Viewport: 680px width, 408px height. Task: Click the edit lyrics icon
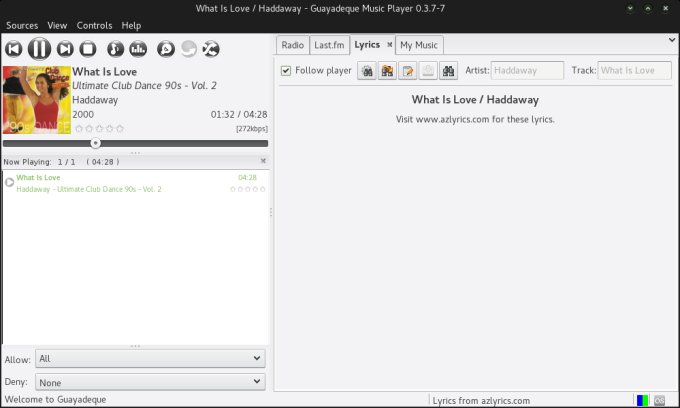click(408, 71)
